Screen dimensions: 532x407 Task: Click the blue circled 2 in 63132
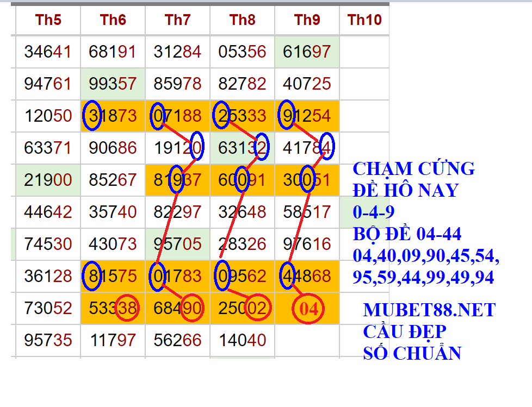(x=262, y=147)
